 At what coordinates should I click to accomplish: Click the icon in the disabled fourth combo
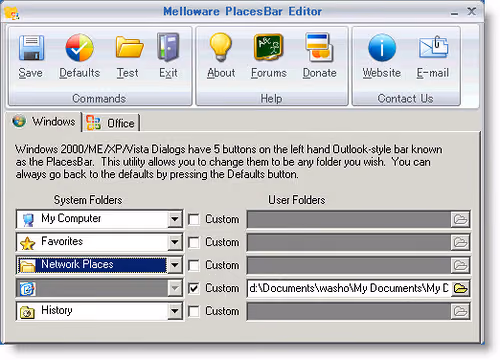pos(27,289)
